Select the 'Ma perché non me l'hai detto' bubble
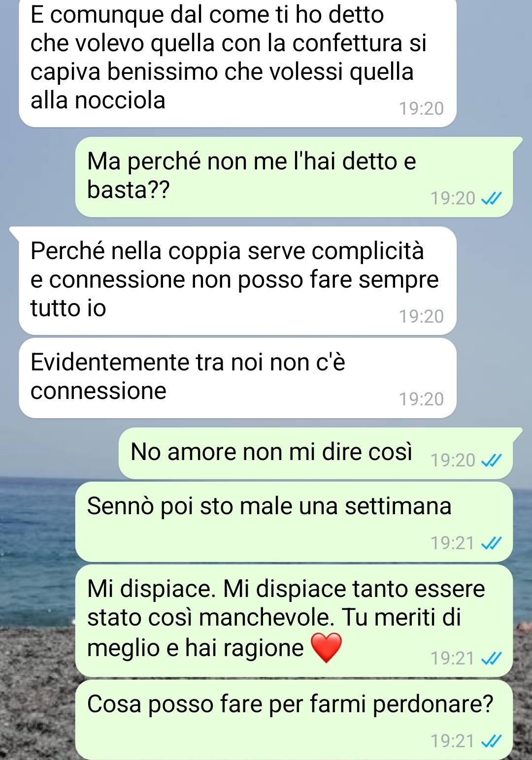532x760 pixels. click(294, 177)
